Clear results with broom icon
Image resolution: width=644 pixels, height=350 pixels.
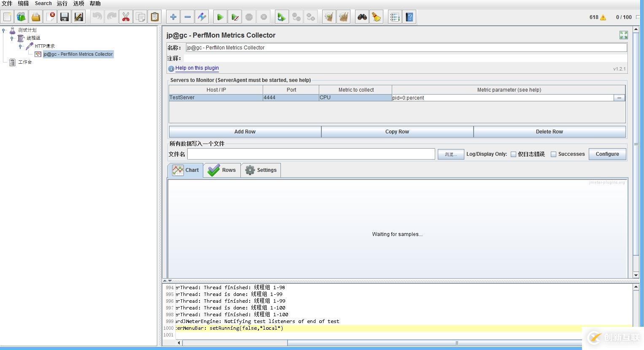tap(329, 17)
